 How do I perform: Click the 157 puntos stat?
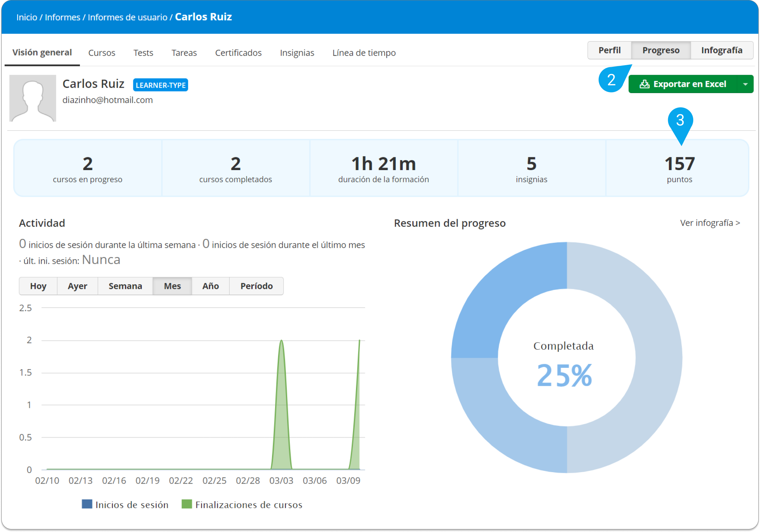(680, 168)
